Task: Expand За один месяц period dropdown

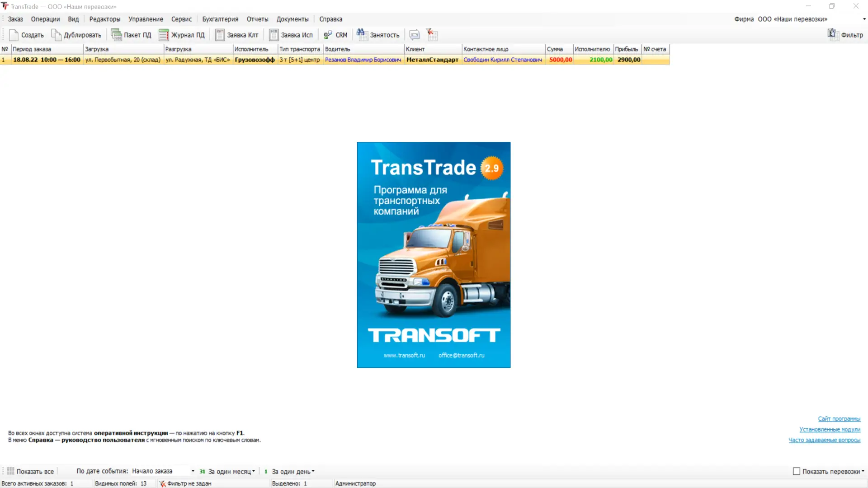Action: pyautogui.click(x=254, y=471)
